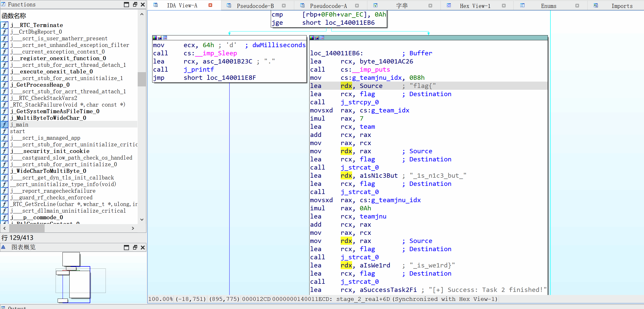The width and height of the screenshot is (644, 309).
Task: Close the Pseudocode-A tab
Action: click(x=357, y=6)
